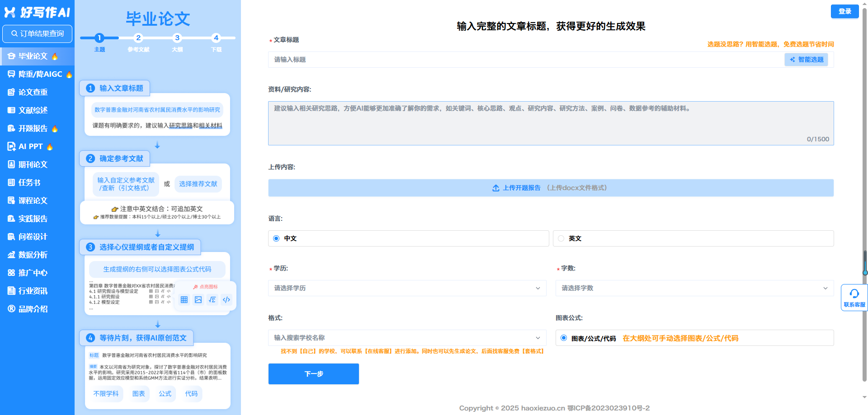Image resolution: width=868 pixels, height=415 pixels.
Task: Click 选择推荐文献 option box
Action: (198, 184)
